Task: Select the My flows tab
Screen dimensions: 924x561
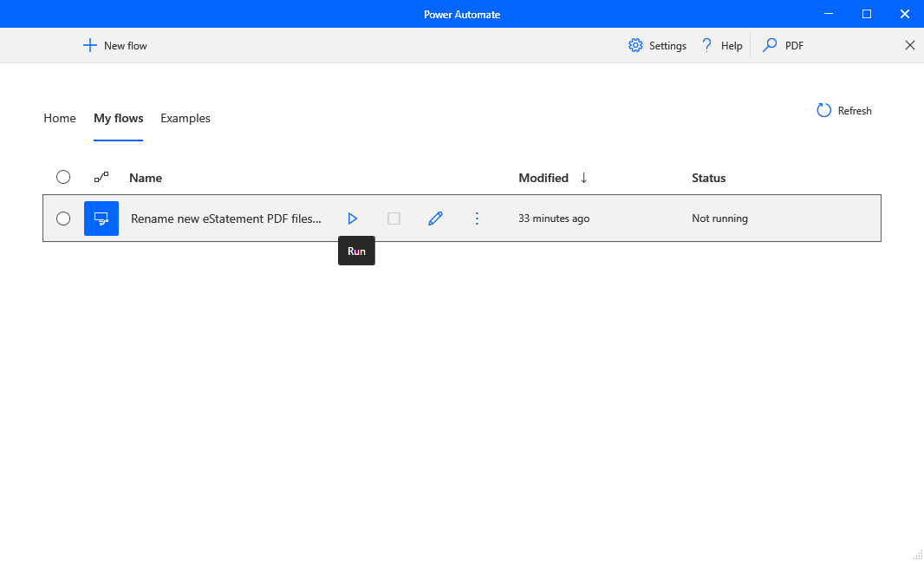Action: (119, 119)
